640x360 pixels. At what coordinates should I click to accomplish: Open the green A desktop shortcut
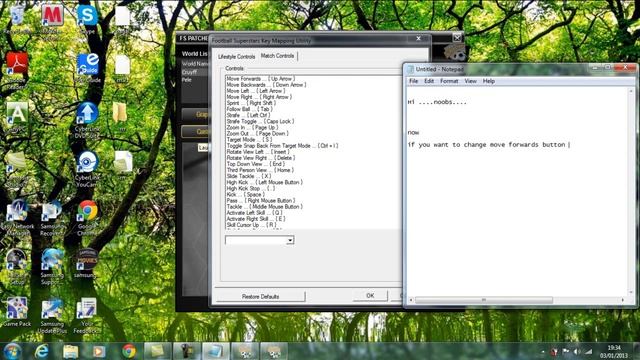click(x=17, y=116)
